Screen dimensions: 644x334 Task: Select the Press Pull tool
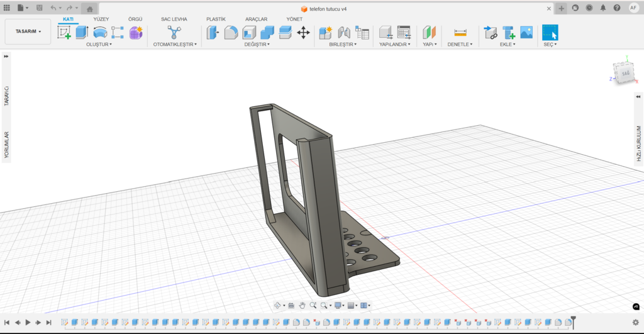tap(213, 33)
